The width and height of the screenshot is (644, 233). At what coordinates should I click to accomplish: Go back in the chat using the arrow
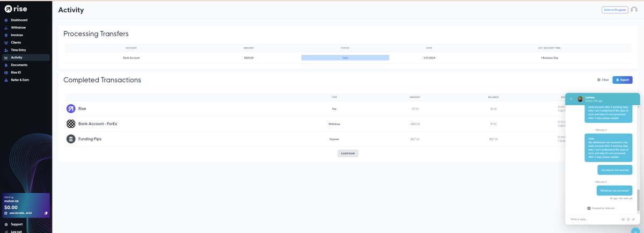pos(571,99)
